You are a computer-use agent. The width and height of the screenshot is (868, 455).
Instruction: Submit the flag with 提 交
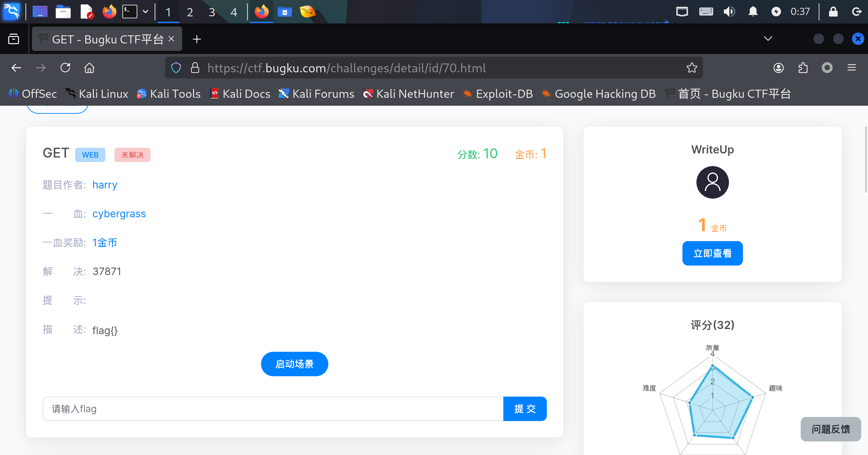click(x=525, y=409)
